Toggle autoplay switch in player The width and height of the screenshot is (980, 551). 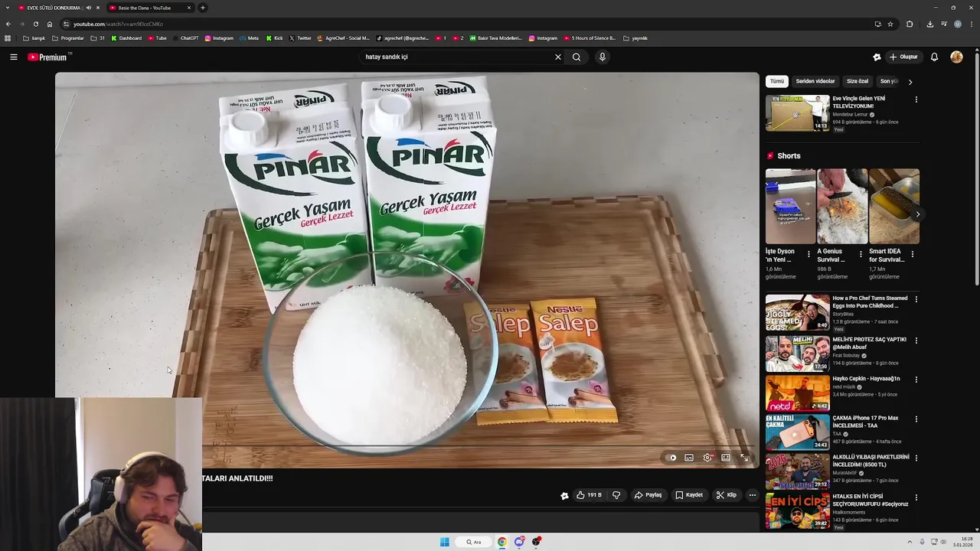click(672, 458)
